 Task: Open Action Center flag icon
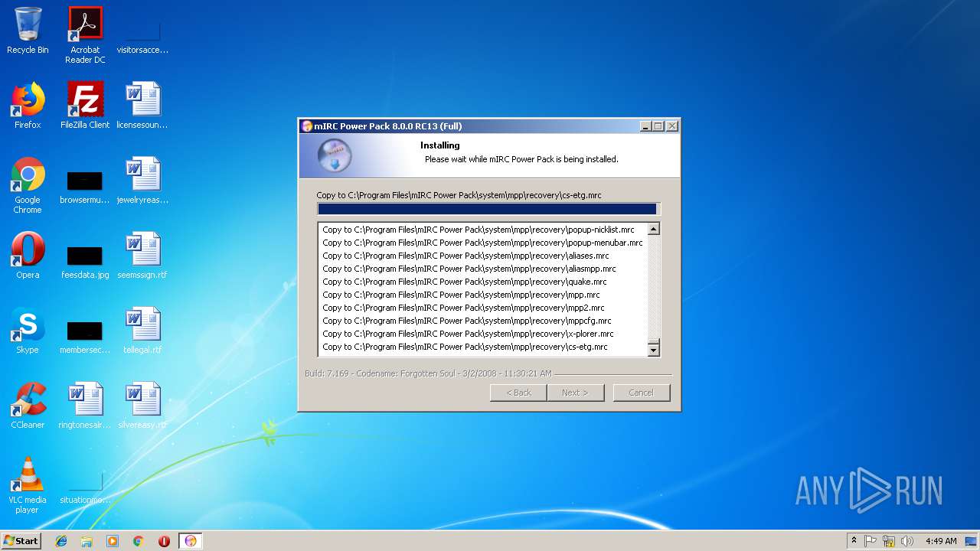pyautogui.click(x=871, y=541)
